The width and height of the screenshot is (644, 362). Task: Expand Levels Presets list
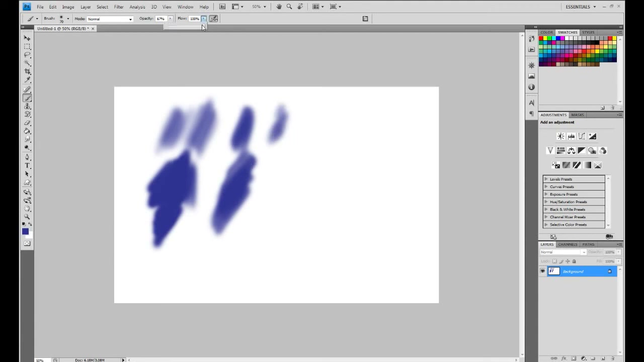coord(546,179)
